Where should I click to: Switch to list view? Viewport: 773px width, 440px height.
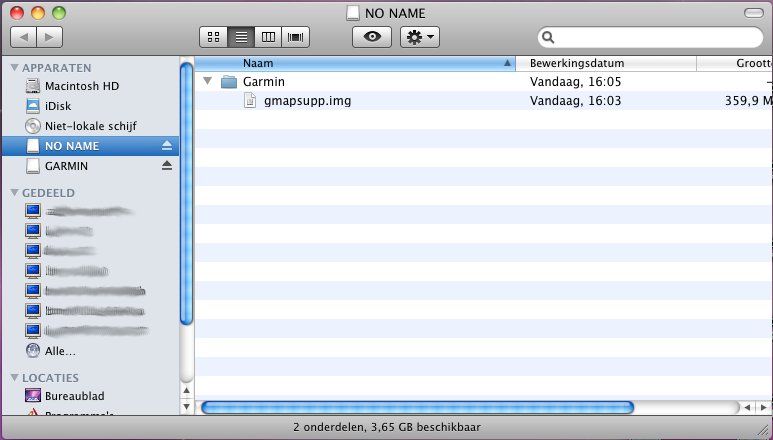pos(241,37)
